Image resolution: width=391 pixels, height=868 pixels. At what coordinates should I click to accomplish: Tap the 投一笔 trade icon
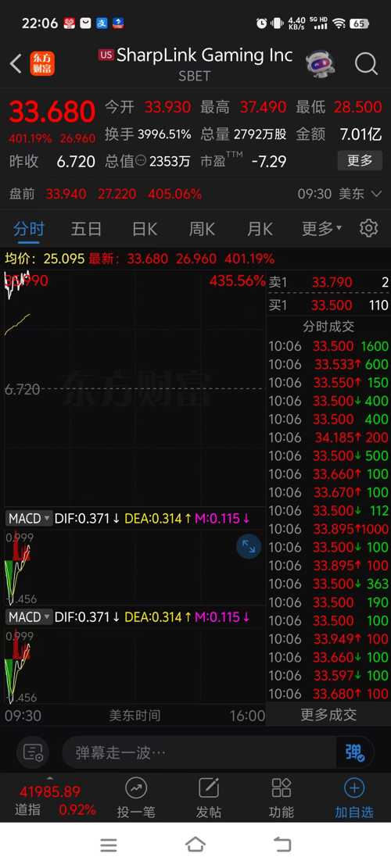[136, 798]
